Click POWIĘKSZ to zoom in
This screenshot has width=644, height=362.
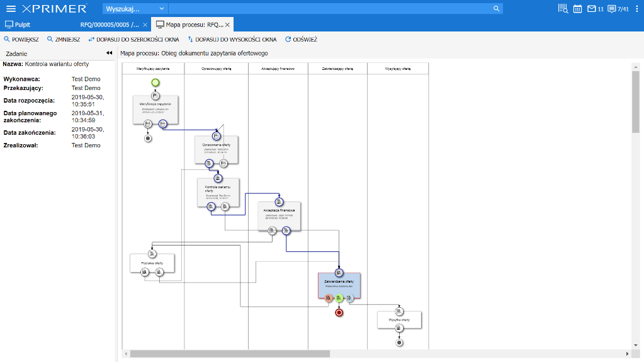[x=21, y=39]
